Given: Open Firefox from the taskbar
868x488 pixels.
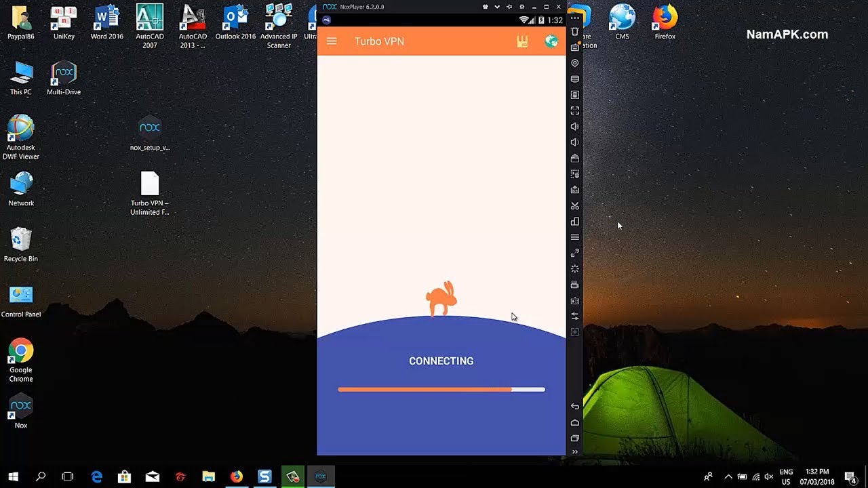Looking at the screenshot, I should 236,476.
